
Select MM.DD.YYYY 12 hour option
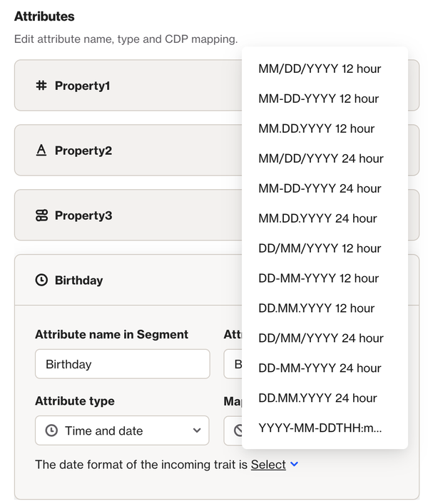(317, 128)
